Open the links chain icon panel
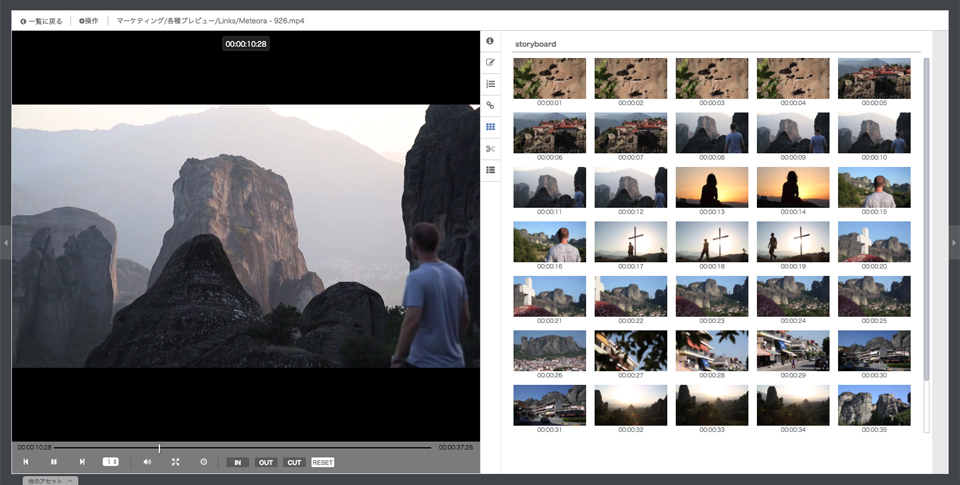Screen dimensions: 960x485 click(x=490, y=105)
